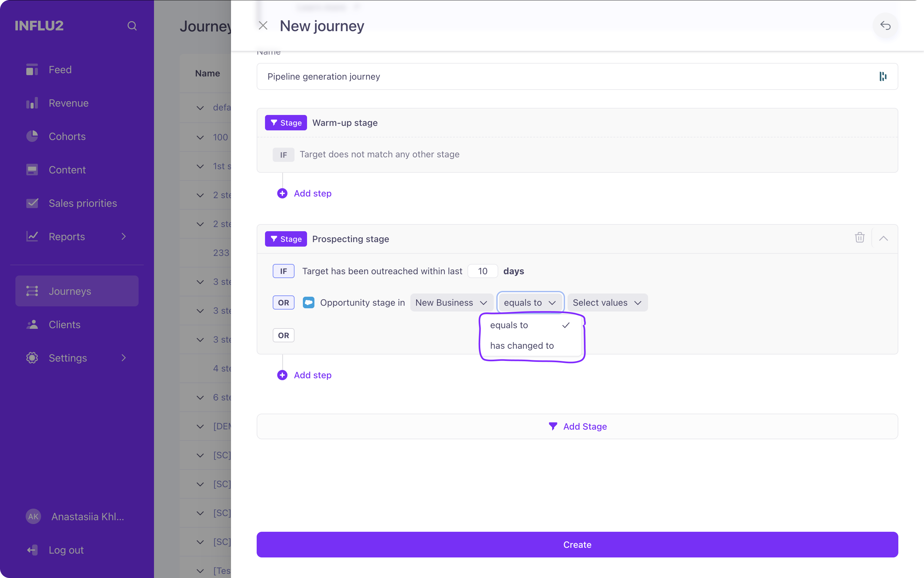Delete the Prospecting stage with trash icon
Image resolution: width=924 pixels, height=578 pixels.
tap(860, 238)
